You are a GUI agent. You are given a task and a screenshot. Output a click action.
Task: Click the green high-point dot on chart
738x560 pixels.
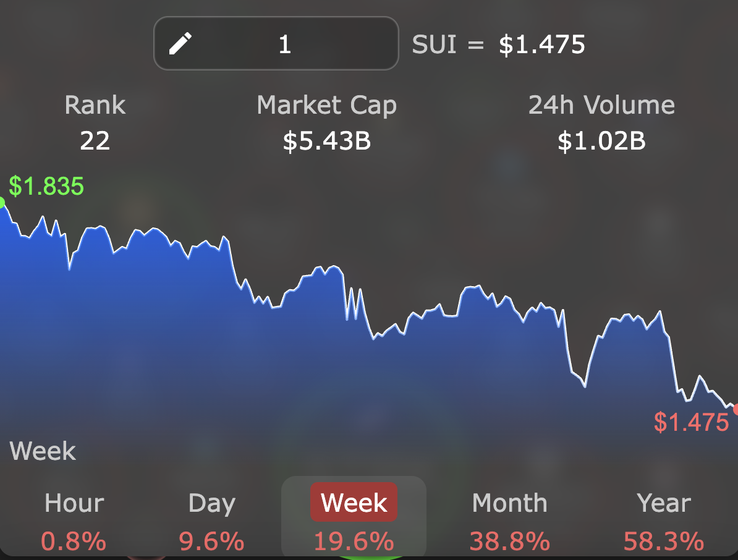pyautogui.click(x=1, y=203)
